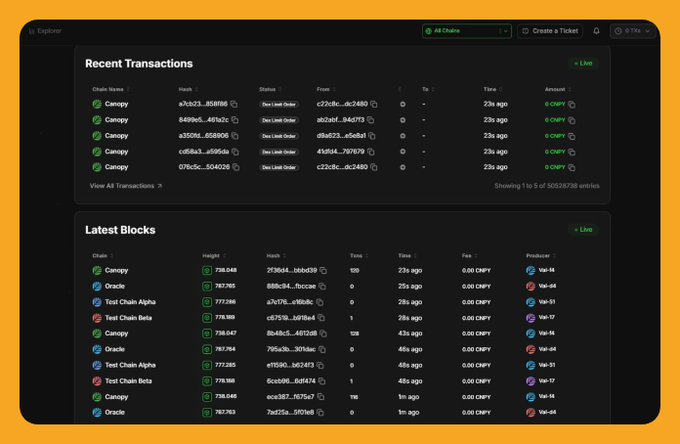This screenshot has width=680, height=444.
Task: Click Live indicator in Recent Transactions
Action: pos(583,63)
